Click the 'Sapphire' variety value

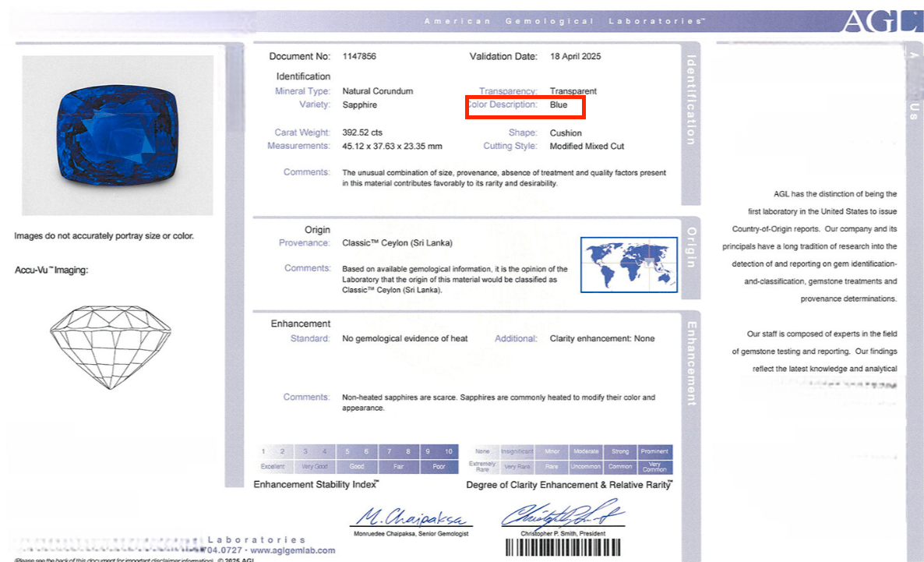click(x=359, y=105)
